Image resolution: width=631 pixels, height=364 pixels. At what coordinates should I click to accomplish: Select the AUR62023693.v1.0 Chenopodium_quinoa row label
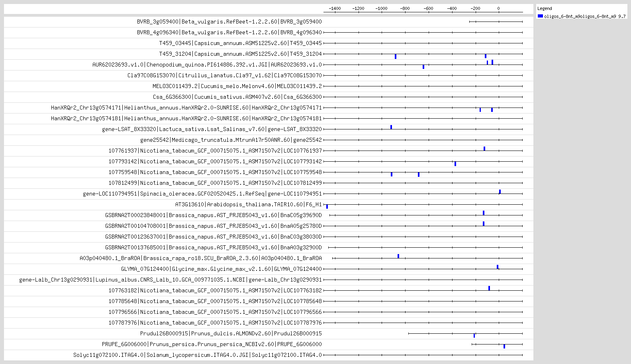[207, 65]
